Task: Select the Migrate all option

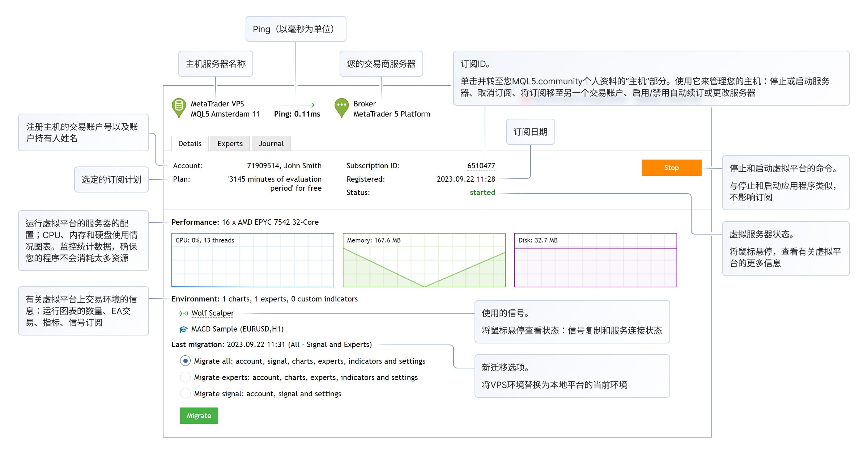Action: (x=185, y=361)
